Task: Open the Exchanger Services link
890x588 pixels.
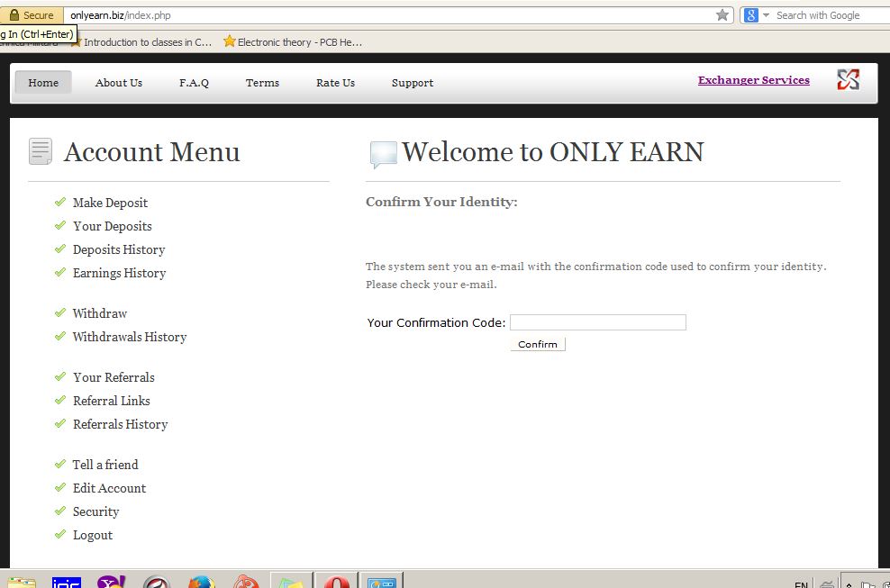Action: click(753, 80)
